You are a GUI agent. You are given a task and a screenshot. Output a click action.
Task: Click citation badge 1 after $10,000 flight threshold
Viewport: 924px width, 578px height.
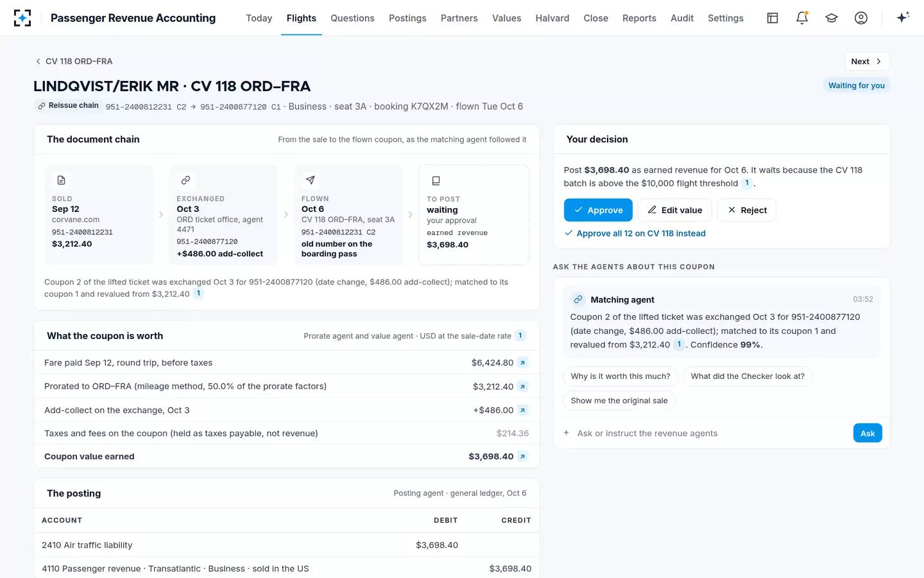[x=747, y=183]
